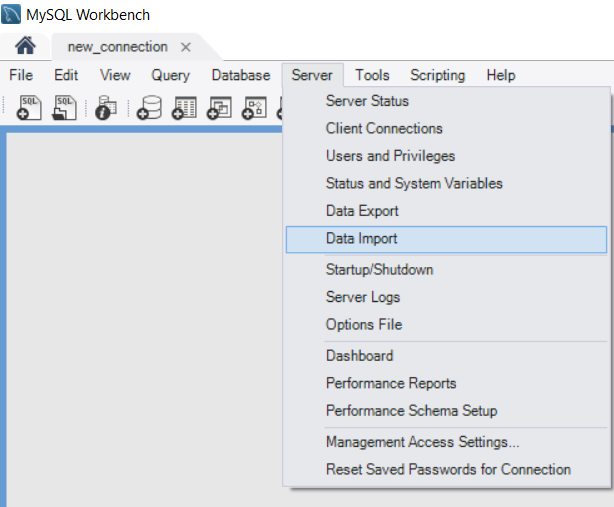Click the Home tab icon
This screenshot has width=614, height=507.
click(25, 45)
